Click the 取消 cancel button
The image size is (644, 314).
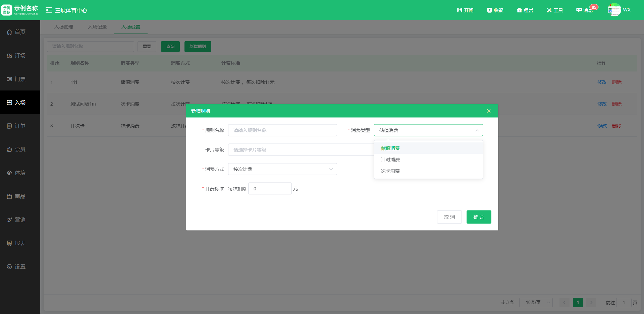pyautogui.click(x=449, y=217)
